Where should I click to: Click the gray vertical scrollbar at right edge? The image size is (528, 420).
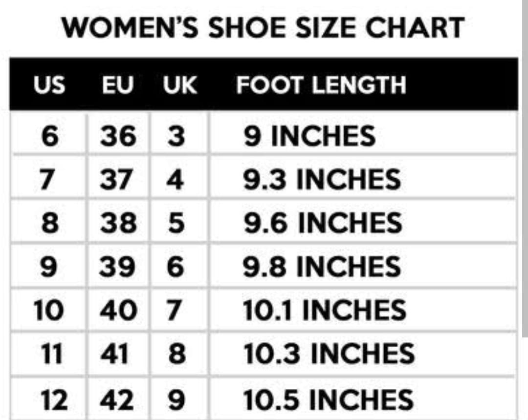tap(525, 168)
